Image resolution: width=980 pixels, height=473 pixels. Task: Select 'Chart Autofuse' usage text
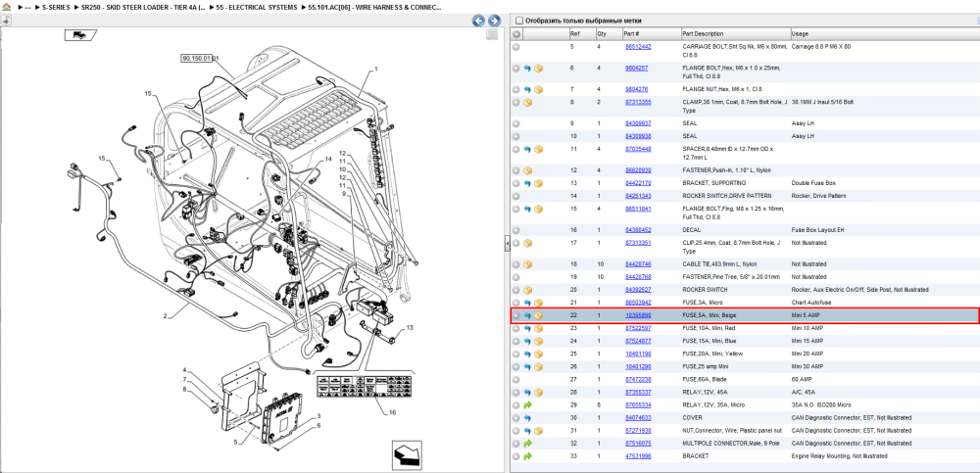[811, 303]
